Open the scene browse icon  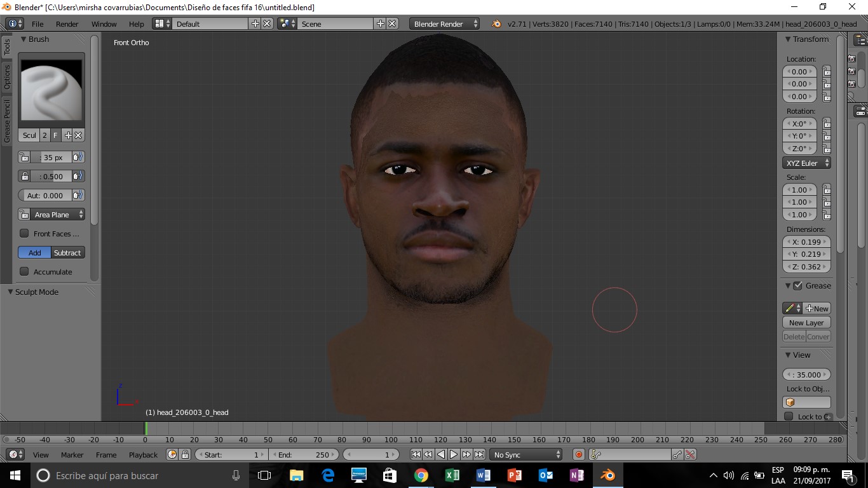[287, 24]
